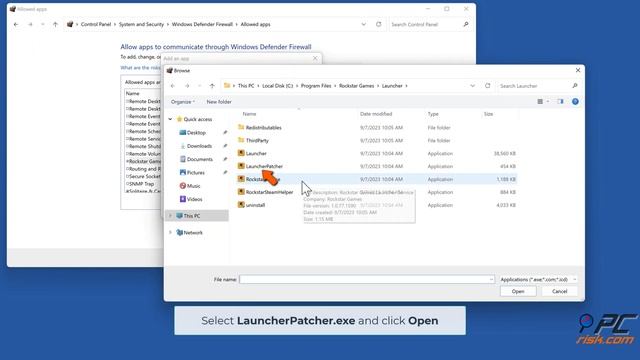This screenshot has width=640, height=360.
Task: Focus the File name input field
Action: click(367, 280)
